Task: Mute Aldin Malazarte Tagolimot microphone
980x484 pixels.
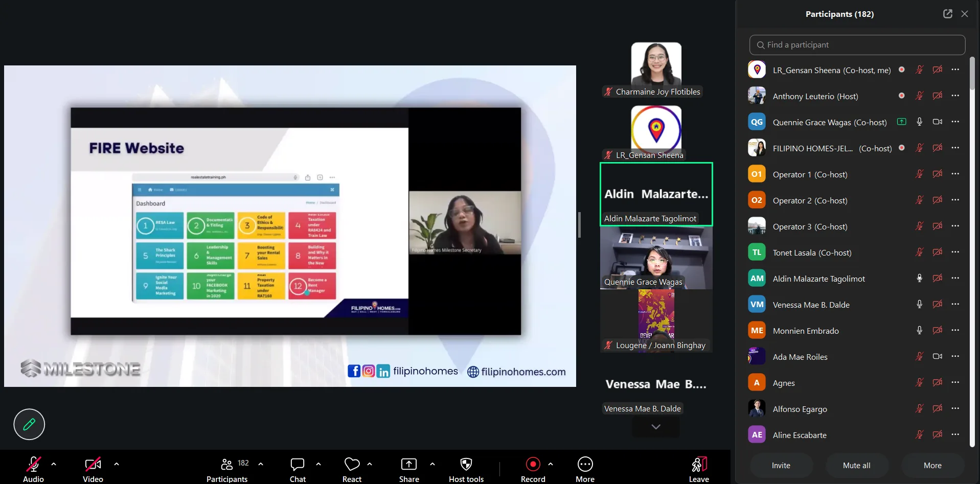Action: tap(920, 278)
